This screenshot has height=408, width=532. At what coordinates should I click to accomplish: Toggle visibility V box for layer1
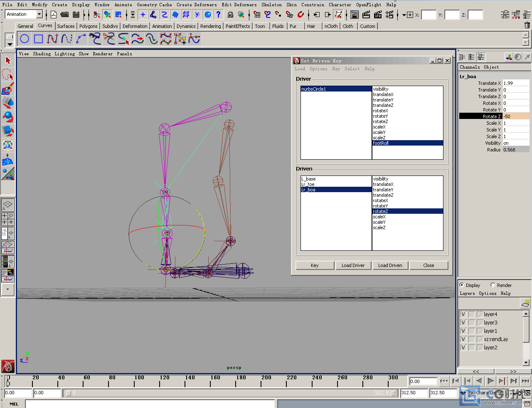pos(463,331)
